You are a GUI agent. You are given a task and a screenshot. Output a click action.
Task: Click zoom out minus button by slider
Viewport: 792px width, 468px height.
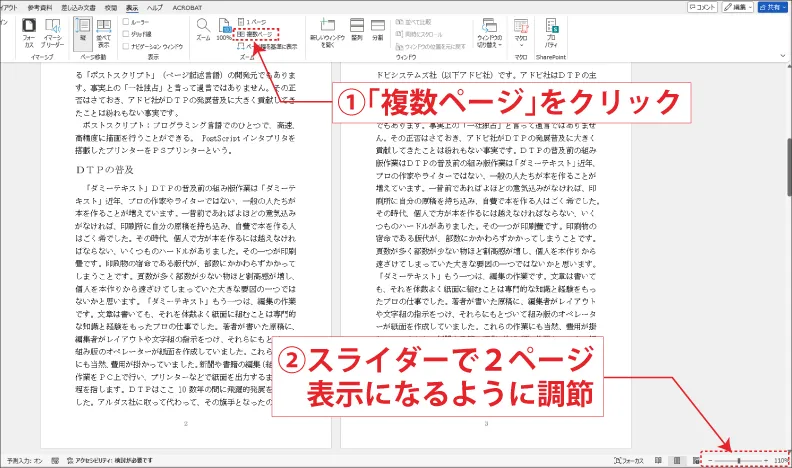pyautogui.click(x=710, y=460)
